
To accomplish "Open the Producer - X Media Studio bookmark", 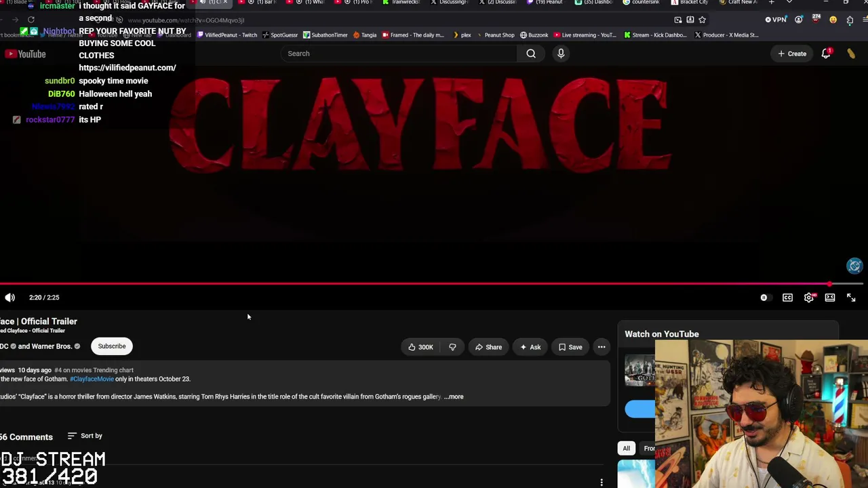I will [726, 35].
